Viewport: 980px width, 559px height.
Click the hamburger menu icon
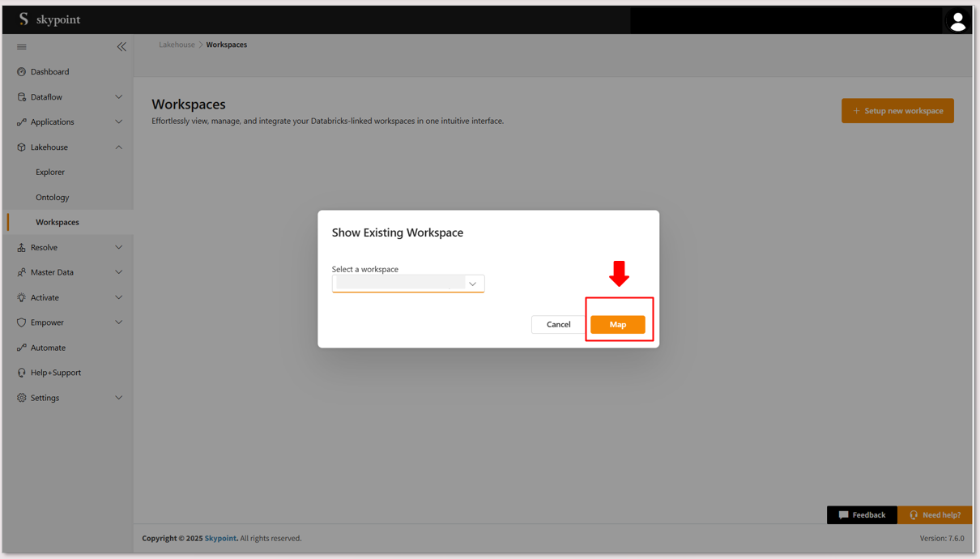click(x=22, y=47)
